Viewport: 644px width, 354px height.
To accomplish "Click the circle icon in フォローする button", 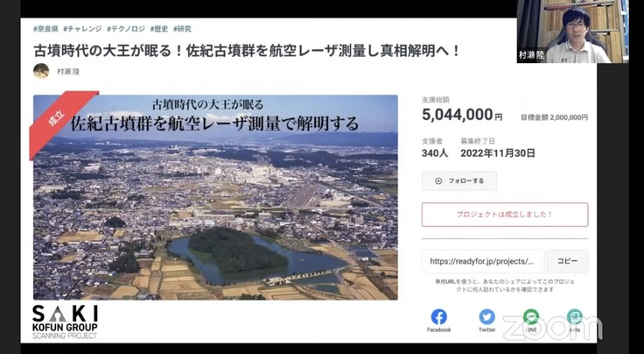I will [438, 181].
